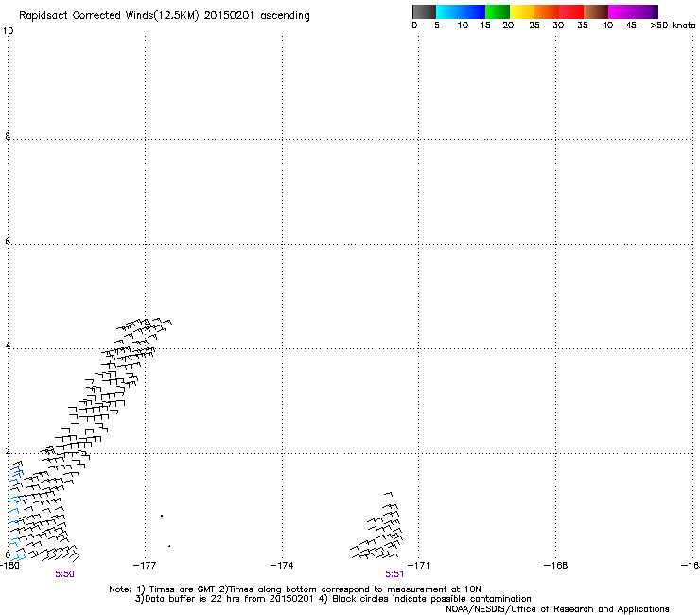700x615 pixels.
Task: Click the "-180" longitude axis label
Action: 9,566
